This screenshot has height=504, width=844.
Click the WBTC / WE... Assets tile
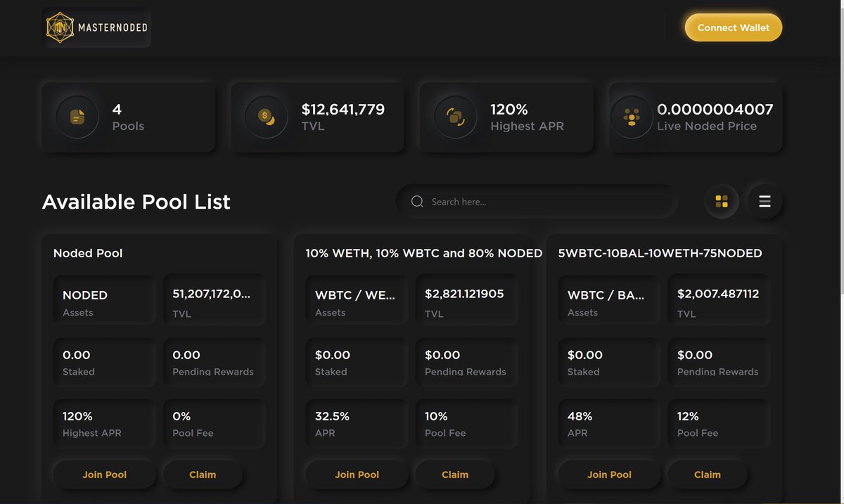point(357,301)
